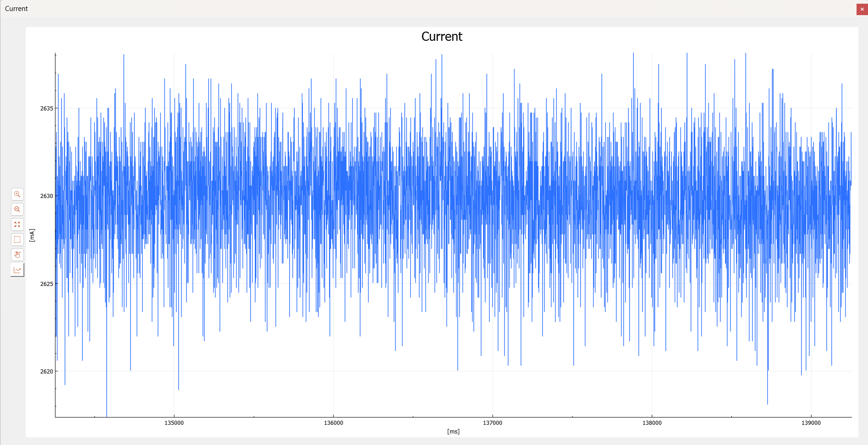868x445 pixels.
Task: Click the 2625 y-axis tick label
Action: click(x=46, y=284)
